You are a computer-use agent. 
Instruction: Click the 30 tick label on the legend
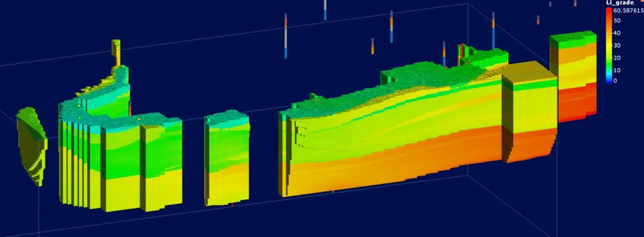pyautogui.click(x=617, y=45)
